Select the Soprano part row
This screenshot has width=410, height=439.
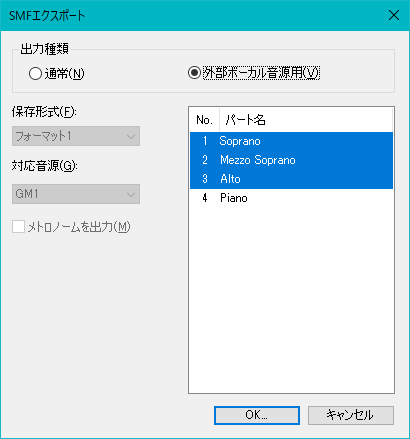(291, 141)
